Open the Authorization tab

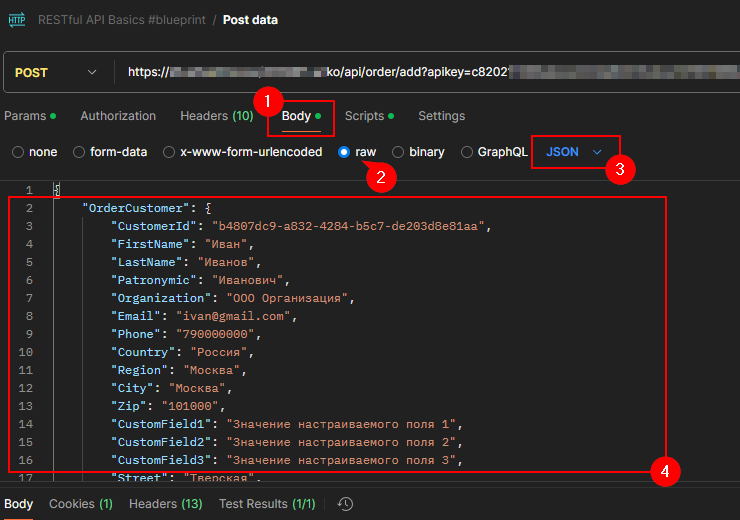click(118, 116)
